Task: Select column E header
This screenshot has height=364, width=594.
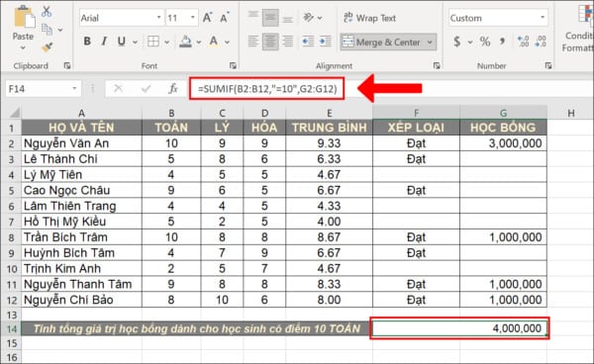Action: (x=330, y=113)
